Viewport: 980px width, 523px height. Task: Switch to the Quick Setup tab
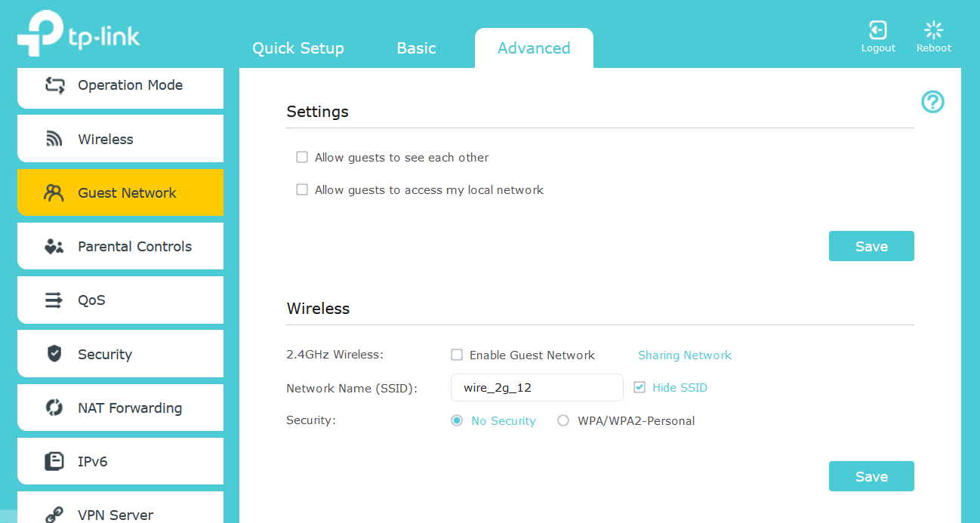point(297,48)
